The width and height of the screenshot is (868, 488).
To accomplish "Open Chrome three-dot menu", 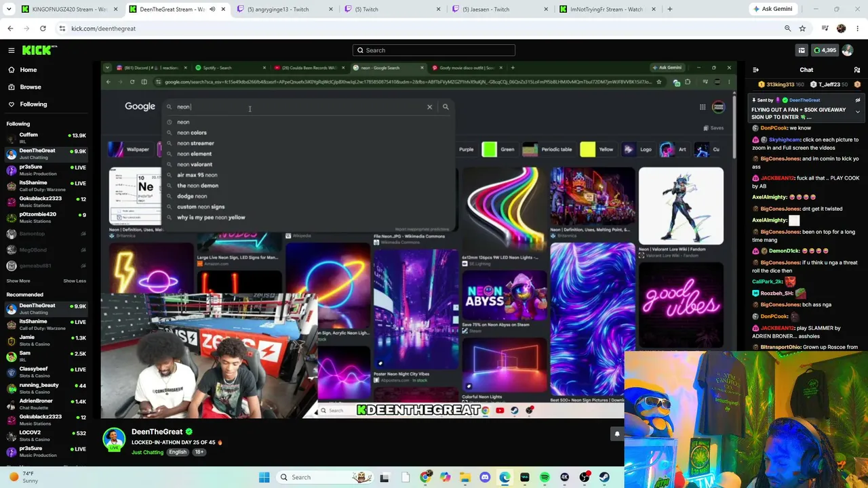I will pyautogui.click(x=858, y=28).
